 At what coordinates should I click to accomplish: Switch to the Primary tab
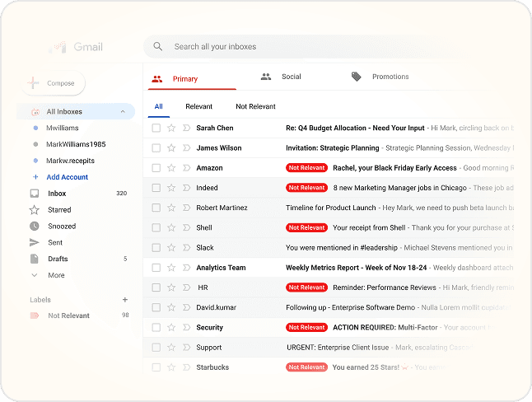point(192,79)
